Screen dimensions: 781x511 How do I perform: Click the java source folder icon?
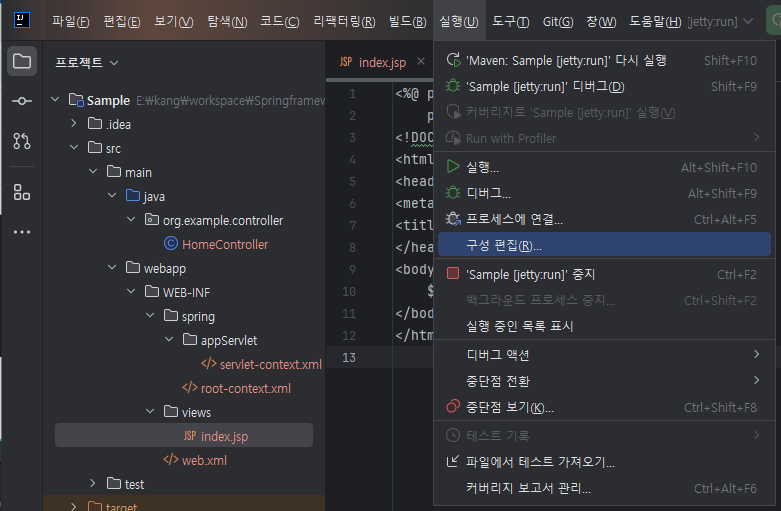point(133,195)
